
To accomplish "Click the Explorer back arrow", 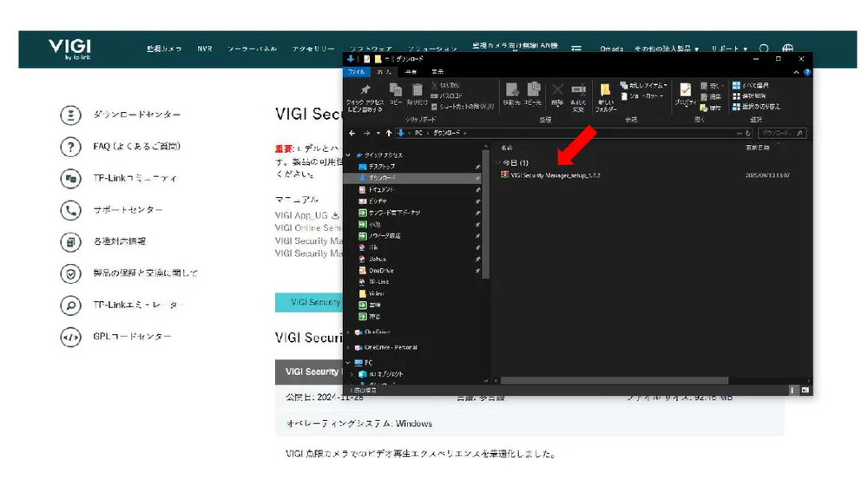I will tap(352, 133).
